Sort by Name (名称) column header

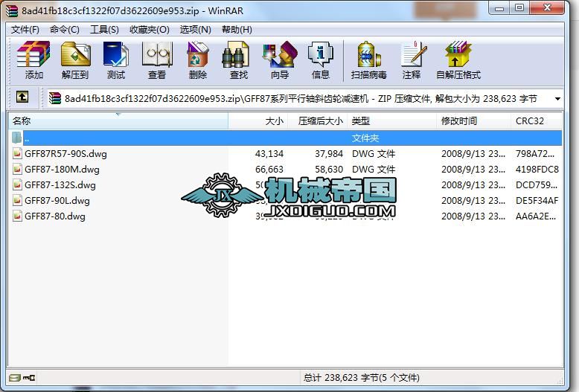[x=118, y=121]
